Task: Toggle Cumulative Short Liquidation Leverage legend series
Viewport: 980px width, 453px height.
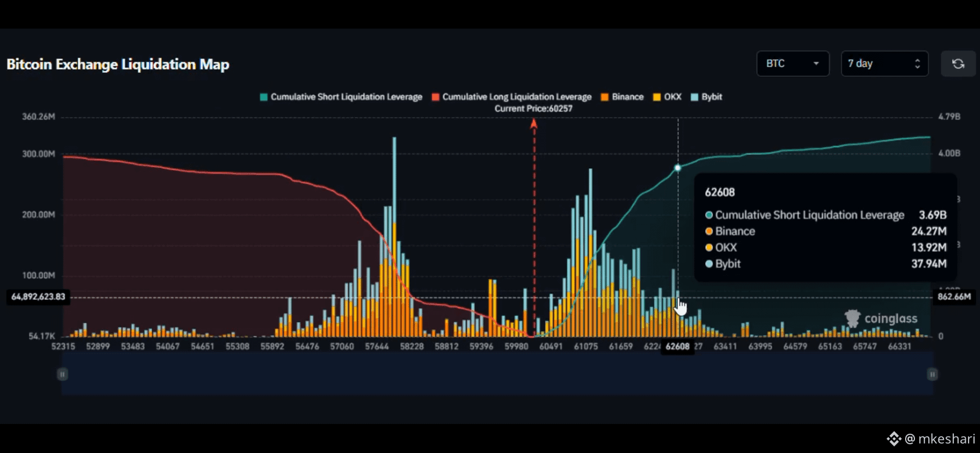Action: tap(341, 97)
